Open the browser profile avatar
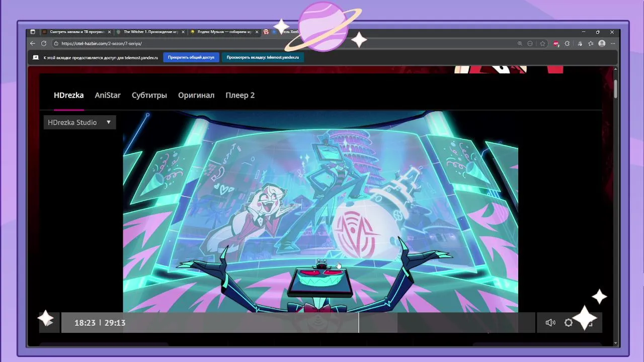 point(602,44)
